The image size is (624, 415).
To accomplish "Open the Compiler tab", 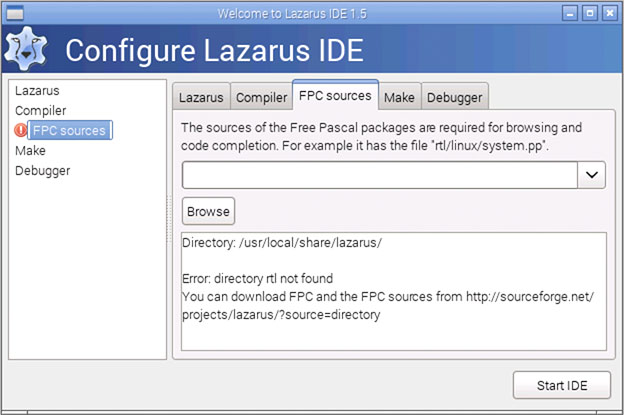I will pyautogui.click(x=261, y=97).
